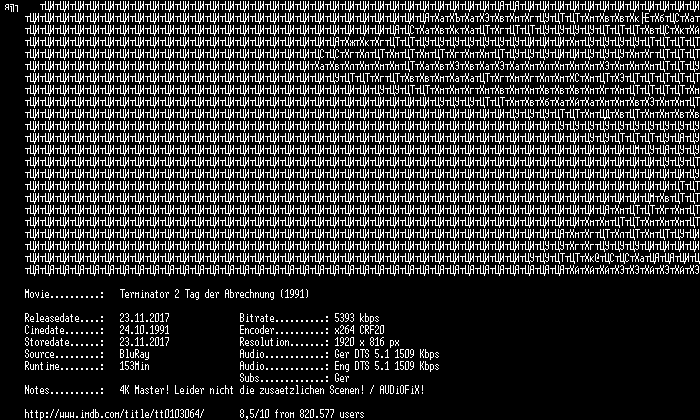Click the small glyphs in top-left corner
The width and height of the screenshot is (700, 420).
point(11,8)
